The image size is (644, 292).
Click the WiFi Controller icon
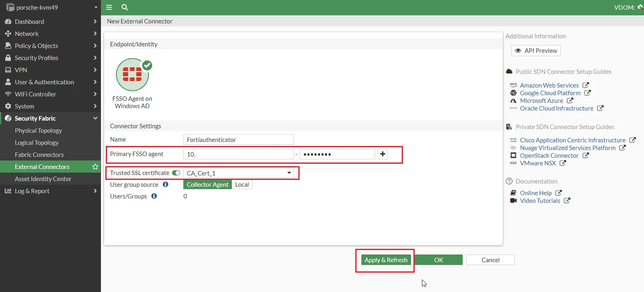8,94
